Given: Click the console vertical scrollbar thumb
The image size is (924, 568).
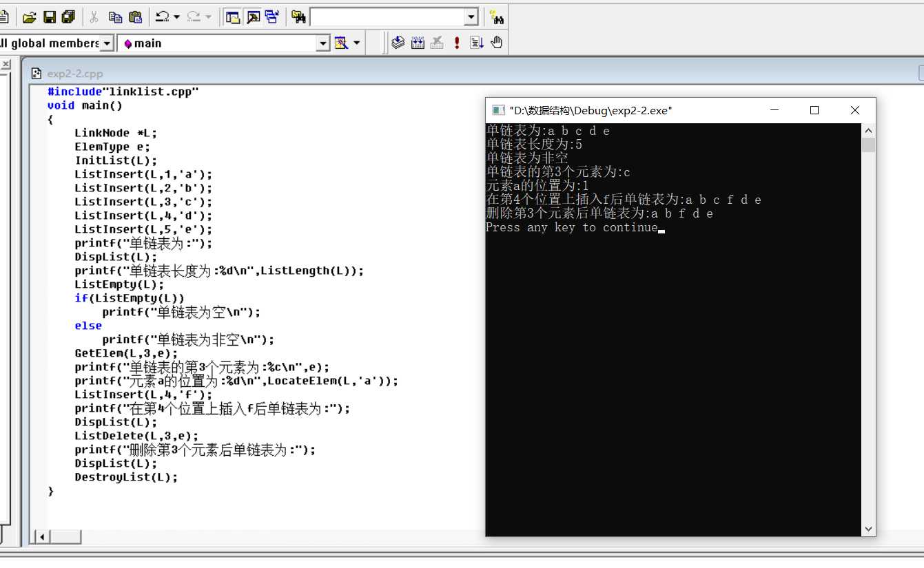Looking at the screenshot, I should [868, 145].
